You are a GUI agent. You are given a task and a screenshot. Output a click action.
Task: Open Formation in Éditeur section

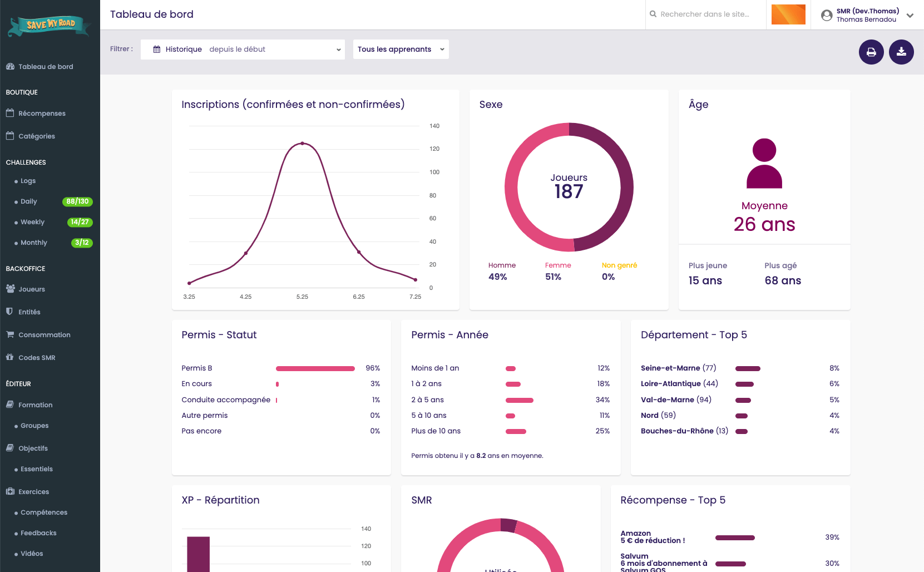pyautogui.click(x=36, y=405)
